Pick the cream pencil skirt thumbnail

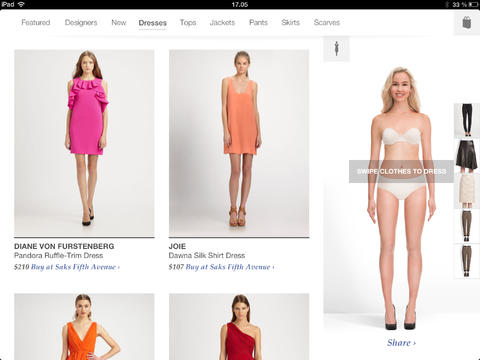coord(467,191)
